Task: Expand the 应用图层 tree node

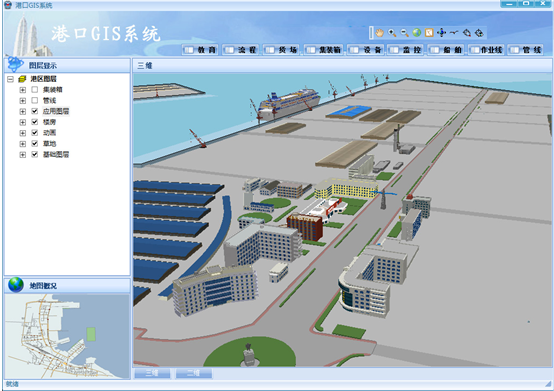Action: coord(23,111)
